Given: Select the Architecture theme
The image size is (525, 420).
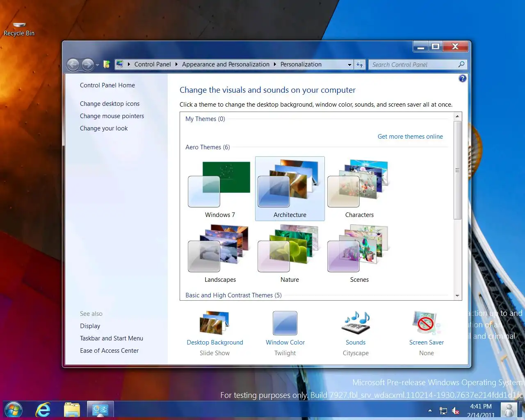Looking at the screenshot, I should coord(290,189).
